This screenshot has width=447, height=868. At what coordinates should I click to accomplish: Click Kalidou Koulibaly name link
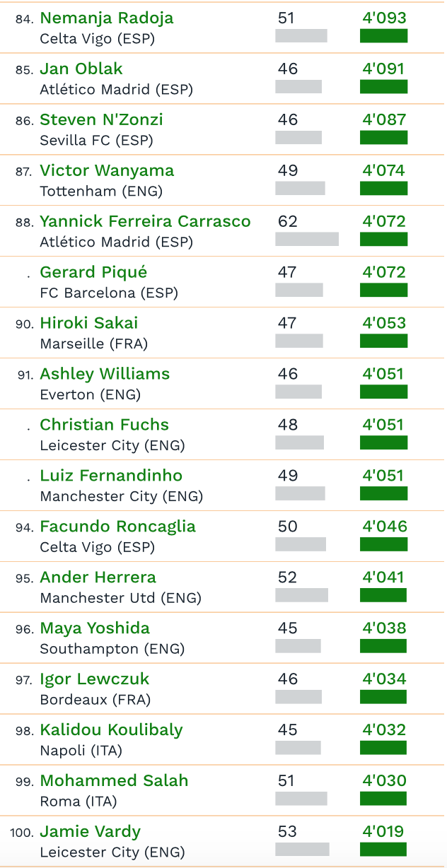(x=111, y=731)
